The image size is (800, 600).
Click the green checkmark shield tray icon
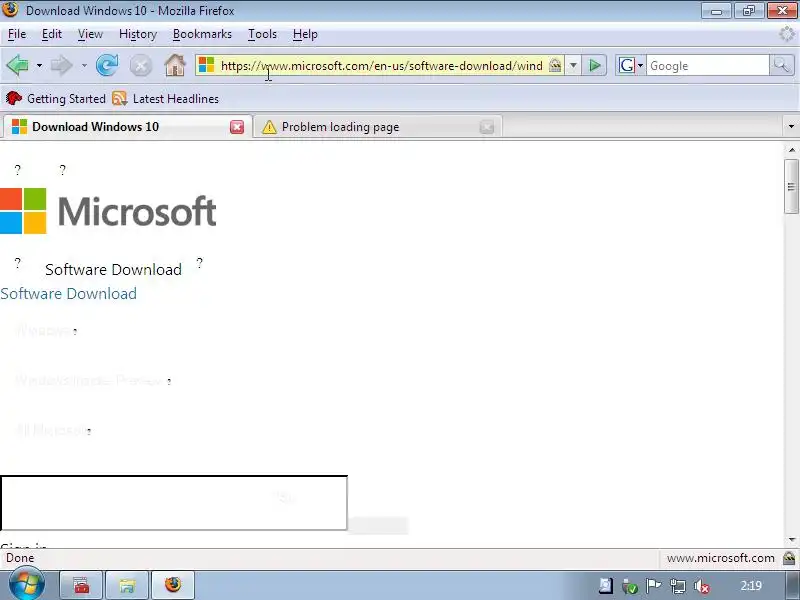pyautogui.click(x=630, y=586)
